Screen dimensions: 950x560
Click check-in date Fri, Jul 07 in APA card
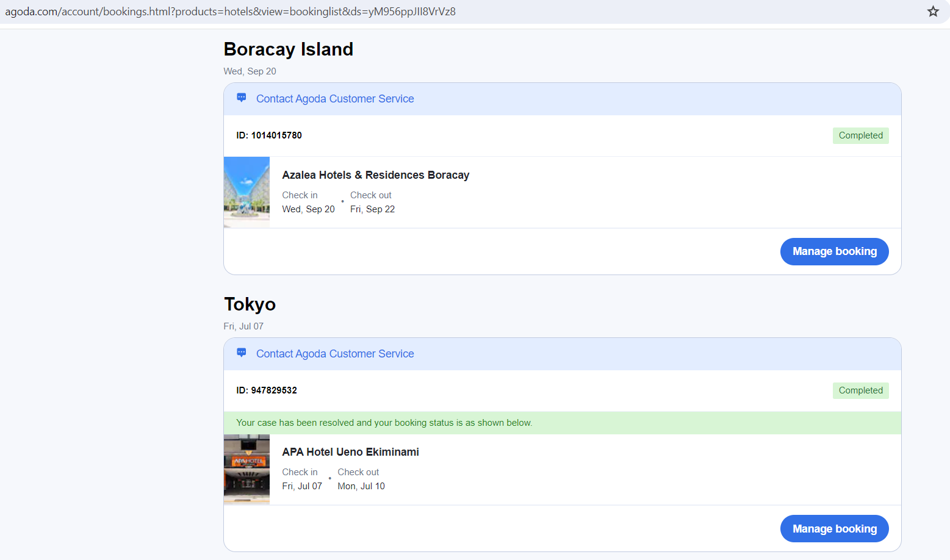click(302, 486)
